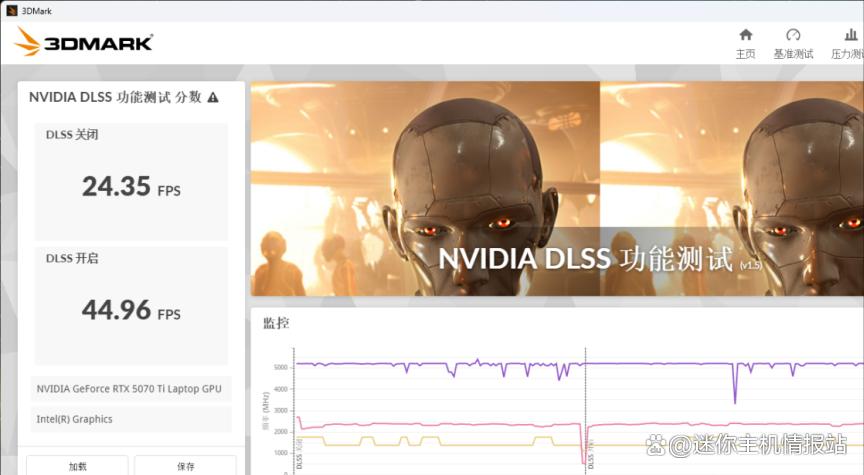The image size is (864, 475).
Task: Click the NVIDIA DLSS 功能测试 分数 title
Action: tap(115, 97)
